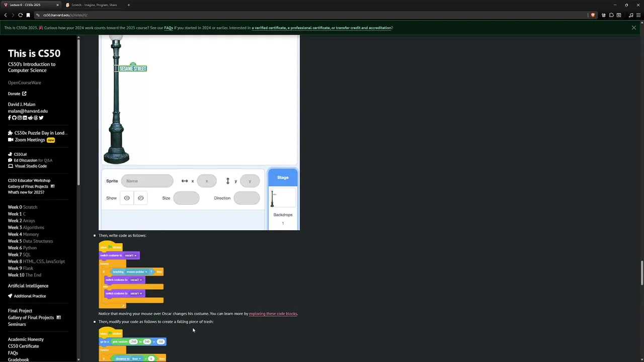Open Week 8 HTML, CSS, JavaScript

pyautogui.click(x=36, y=261)
